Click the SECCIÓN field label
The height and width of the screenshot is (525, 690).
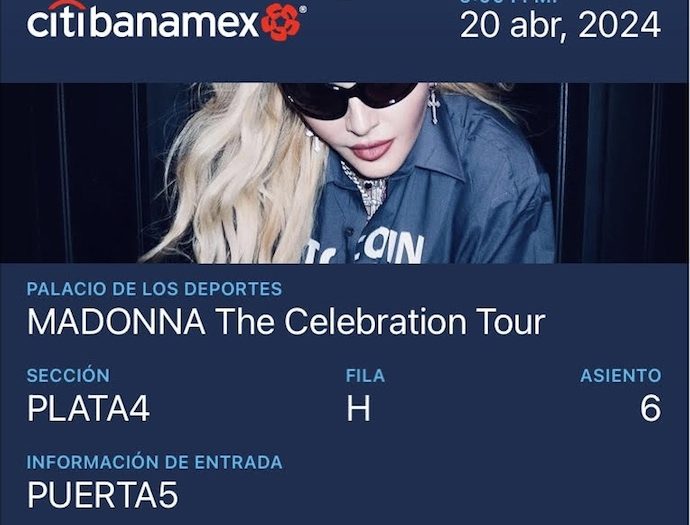[x=68, y=375]
